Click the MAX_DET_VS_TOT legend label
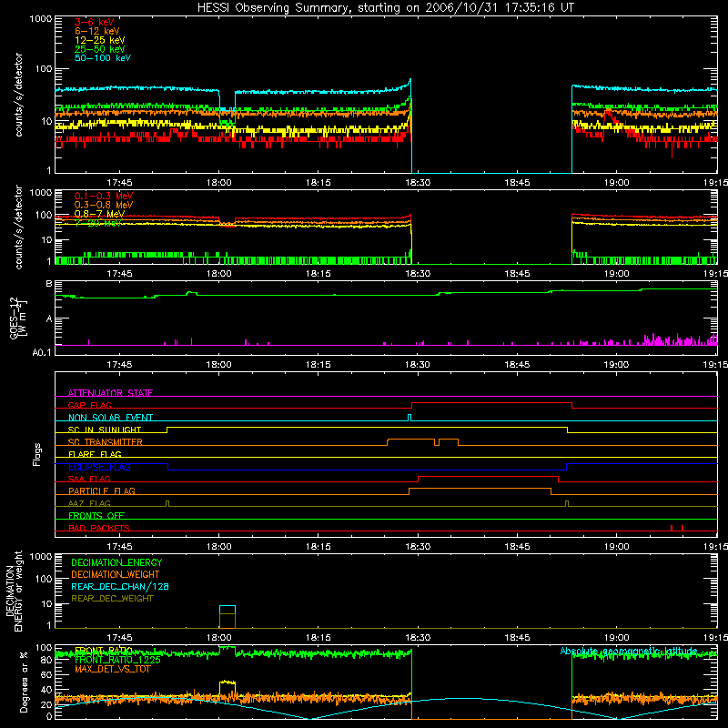Image resolution: width=728 pixels, height=728 pixels. pos(113,669)
